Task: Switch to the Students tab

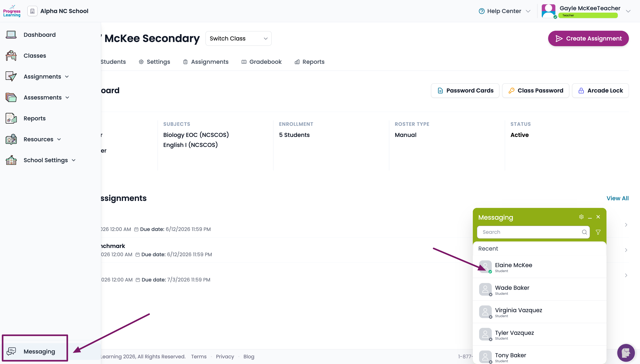Action: (x=113, y=62)
